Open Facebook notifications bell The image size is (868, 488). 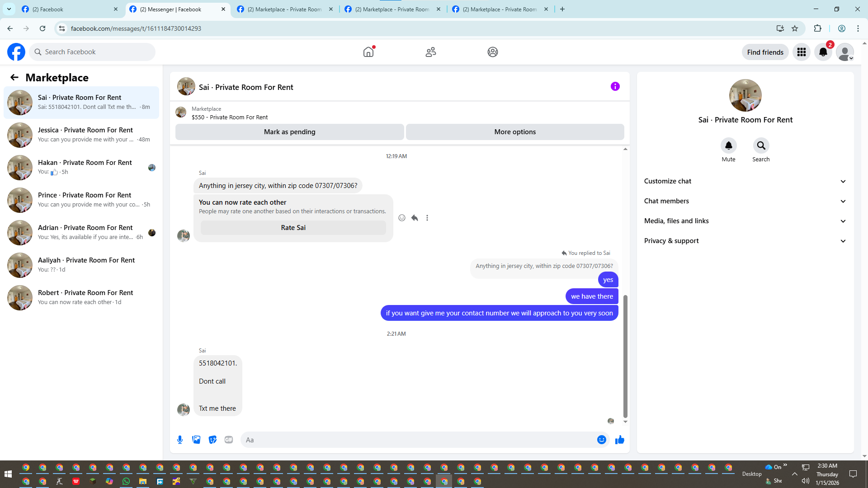point(823,52)
